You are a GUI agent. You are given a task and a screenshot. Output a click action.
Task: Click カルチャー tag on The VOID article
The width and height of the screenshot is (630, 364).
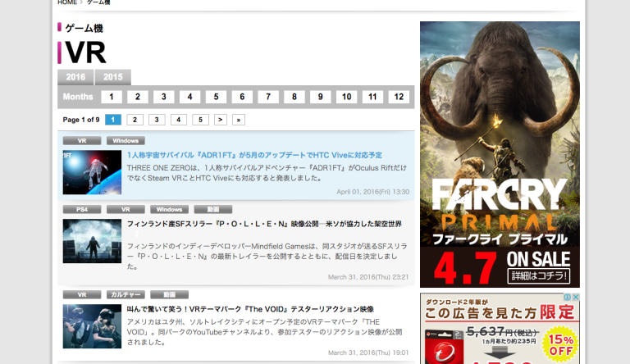tap(126, 294)
